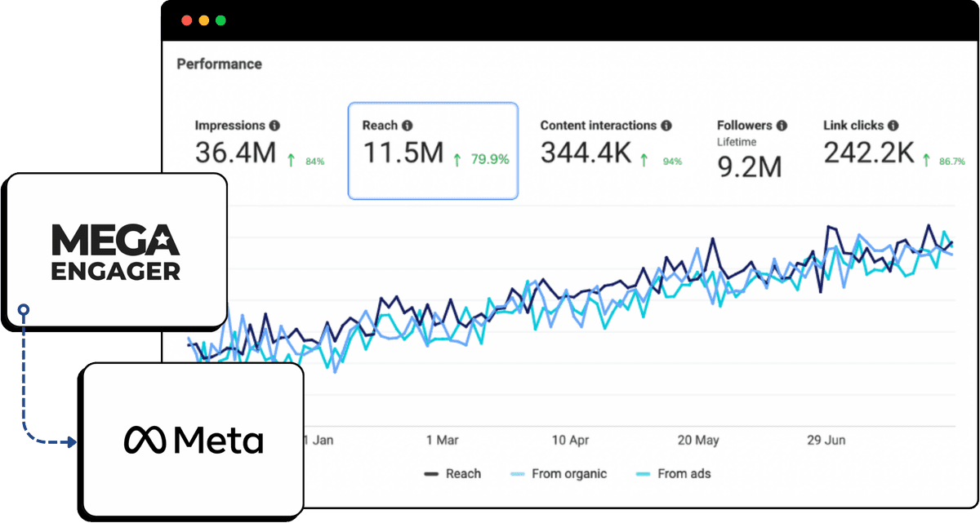The height and width of the screenshot is (523, 980).
Task: Click the 10 Apr date on chart axis
Action: coord(570,441)
